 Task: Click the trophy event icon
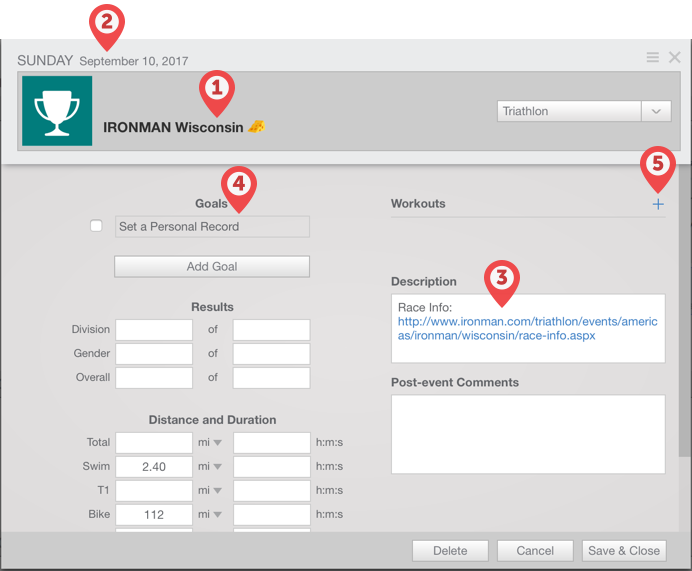(x=57, y=111)
